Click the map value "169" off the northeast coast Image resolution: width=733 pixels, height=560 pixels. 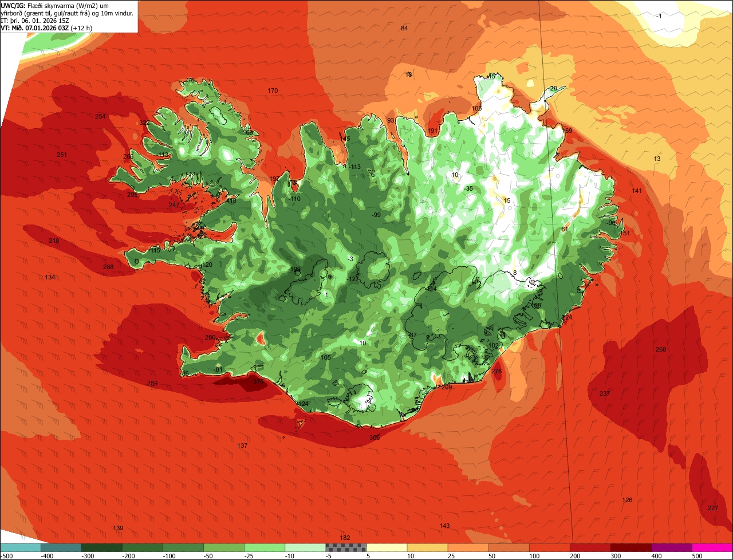[567, 131]
